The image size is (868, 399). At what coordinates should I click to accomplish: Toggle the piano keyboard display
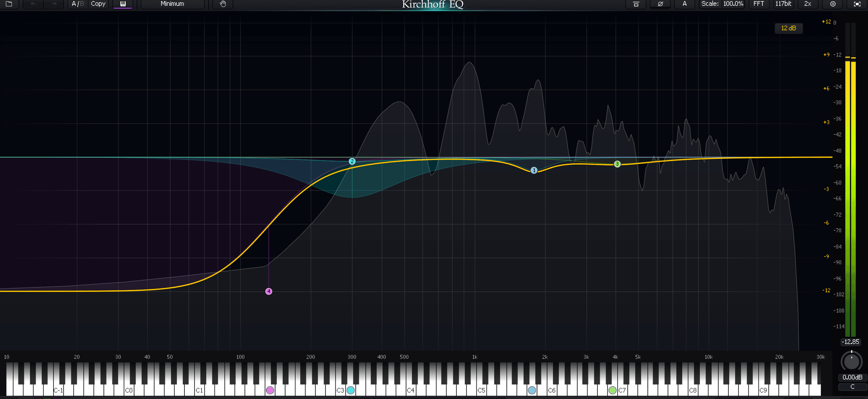pos(123,4)
